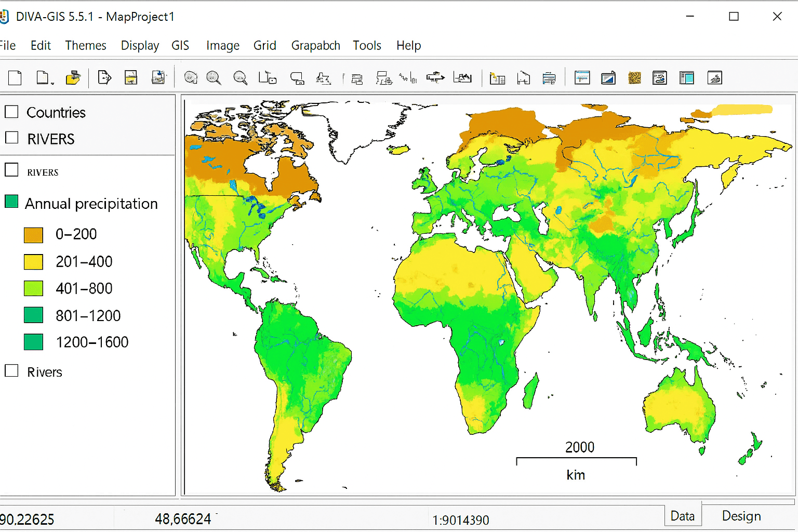Viewport: 798px width, 532px height.
Task: Click the yellow save icon in toolbar
Action: 131,78
